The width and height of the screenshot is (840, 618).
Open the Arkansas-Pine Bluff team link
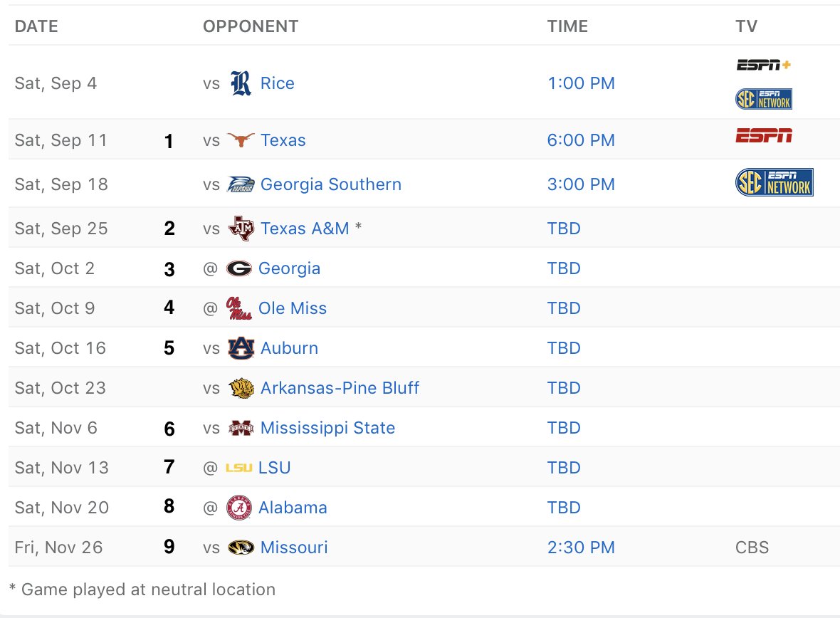(x=340, y=388)
